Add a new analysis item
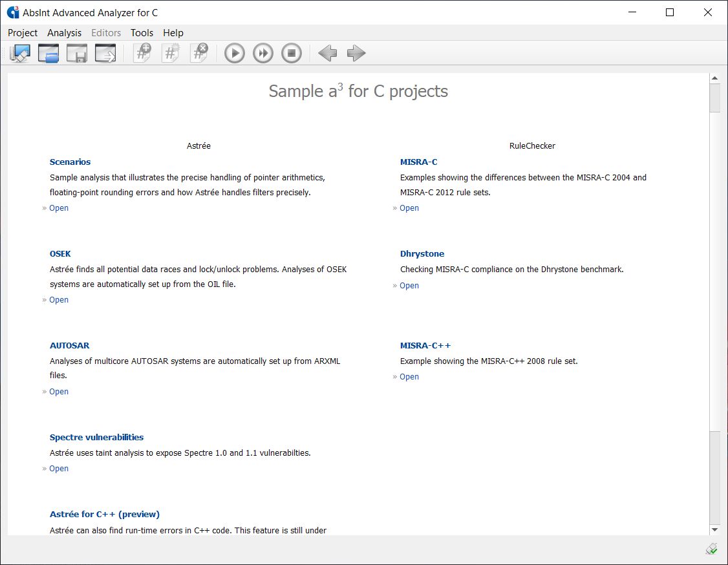Screen dimensions: 728x565 [x=143, y=53]
